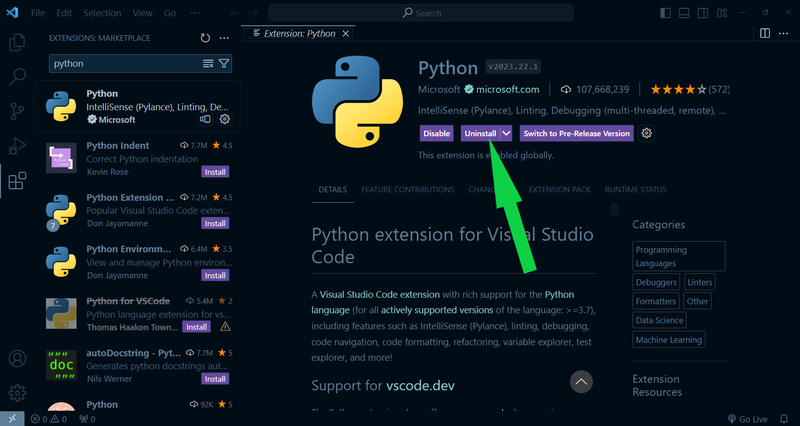Select the Programming Languages category

(679, 256)
